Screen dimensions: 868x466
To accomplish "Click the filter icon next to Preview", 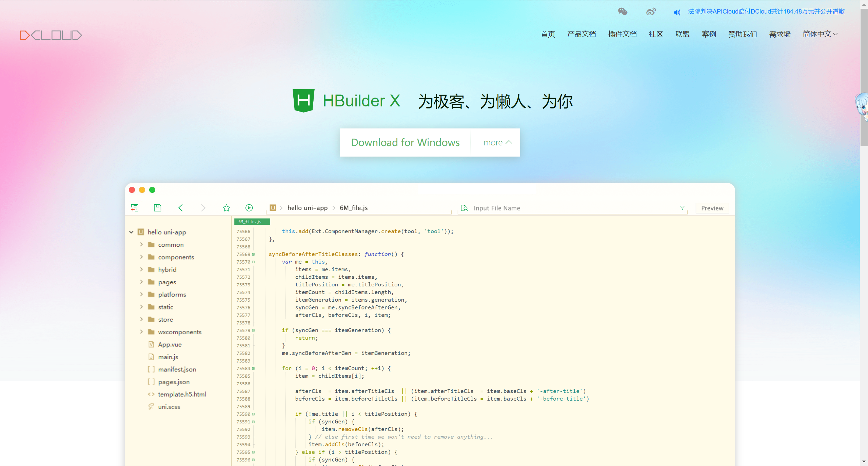I will [x=683, y=208].
